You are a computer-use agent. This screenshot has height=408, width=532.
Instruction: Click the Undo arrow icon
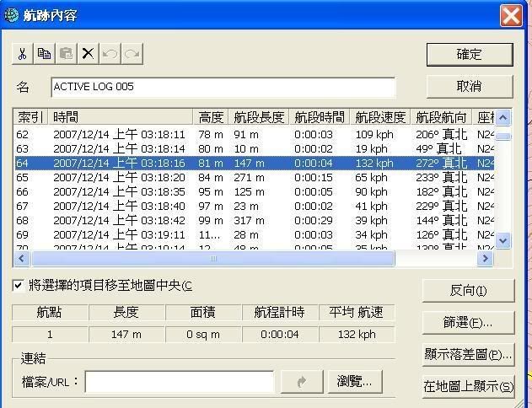pyautogui.click(x=110, y=54)
